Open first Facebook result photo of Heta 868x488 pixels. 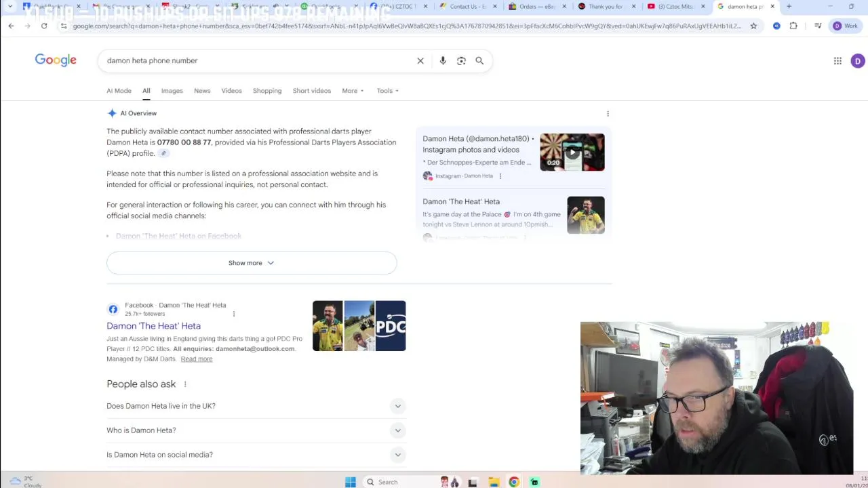coord(328,326)
